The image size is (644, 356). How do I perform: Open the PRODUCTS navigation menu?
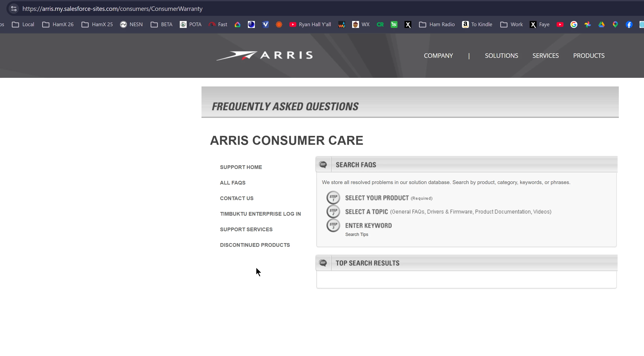point(588,56)
